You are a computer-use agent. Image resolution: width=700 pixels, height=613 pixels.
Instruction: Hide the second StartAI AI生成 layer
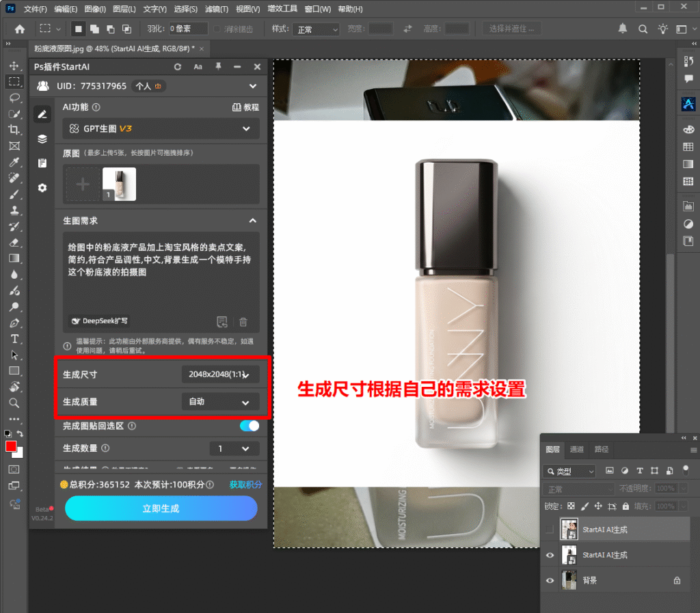550,555
